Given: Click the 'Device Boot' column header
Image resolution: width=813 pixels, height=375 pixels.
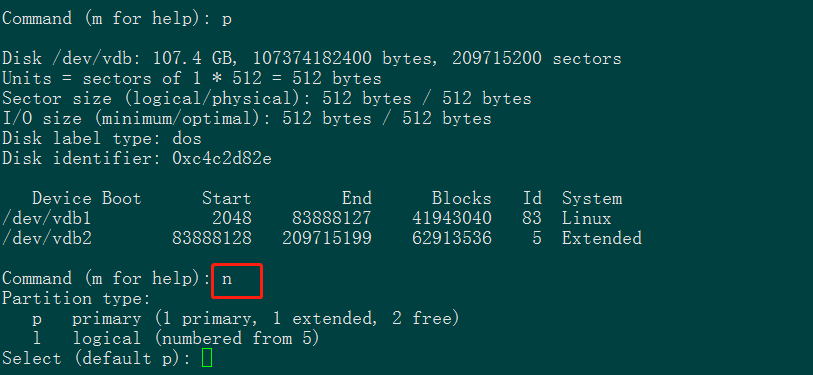Looking at the screenshot, I should point(87,198).
